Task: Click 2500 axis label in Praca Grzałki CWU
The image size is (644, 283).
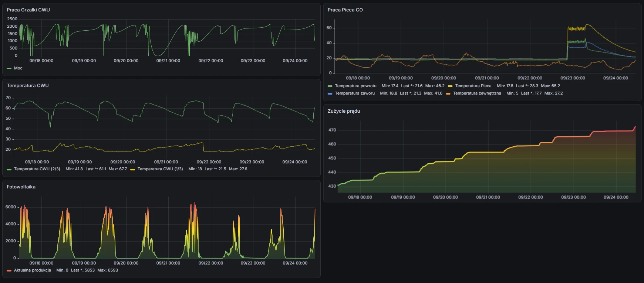Action: point(12,19)
